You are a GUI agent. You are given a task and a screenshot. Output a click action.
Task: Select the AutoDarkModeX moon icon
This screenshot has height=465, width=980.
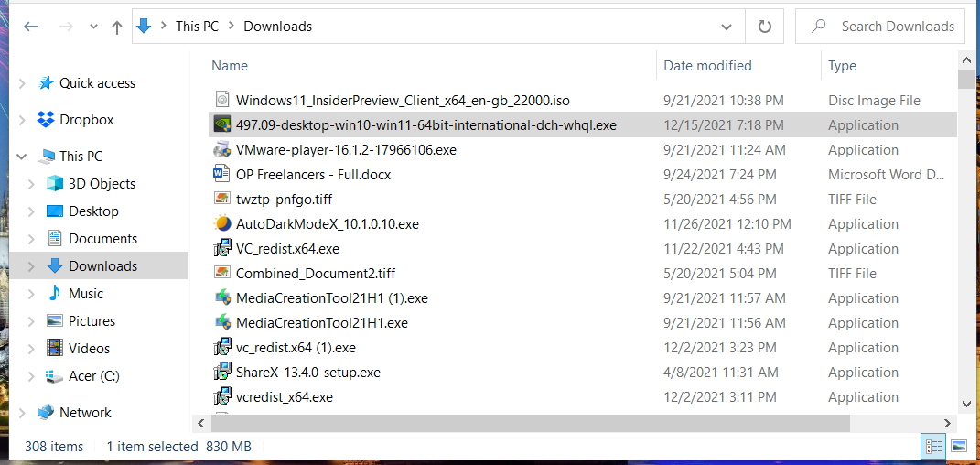tap(221, 223)
